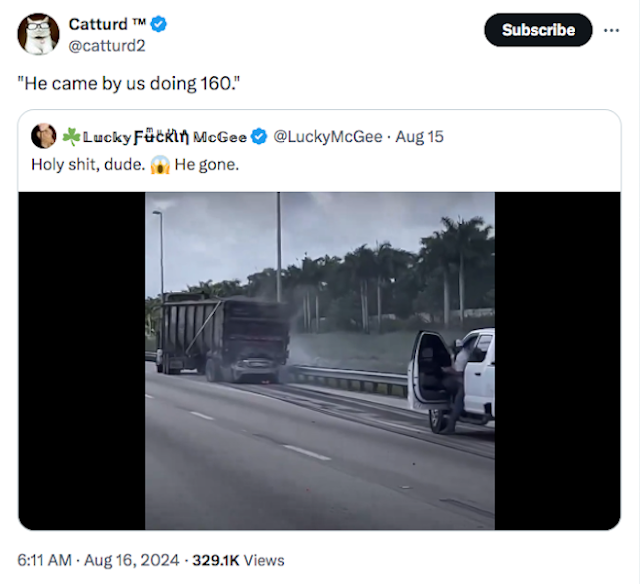Click the Aug 15 quoted tweet date

(x=420, y=136)
